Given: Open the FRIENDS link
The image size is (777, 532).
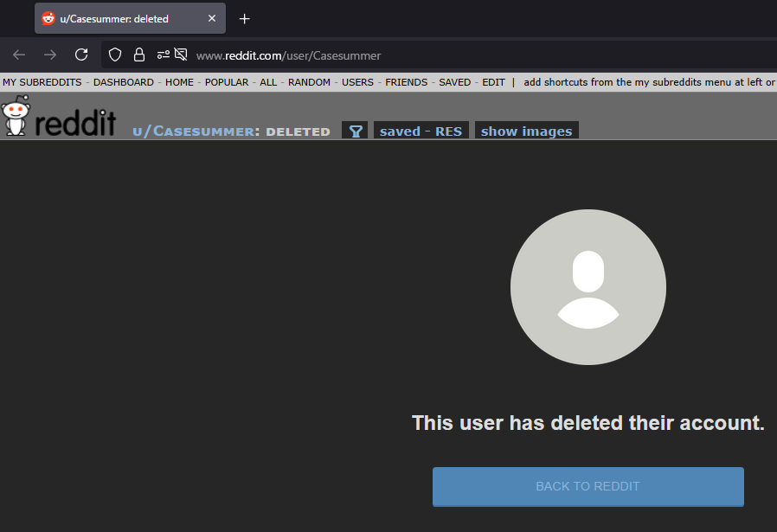Looking at the screenshot, I should 407,82.
